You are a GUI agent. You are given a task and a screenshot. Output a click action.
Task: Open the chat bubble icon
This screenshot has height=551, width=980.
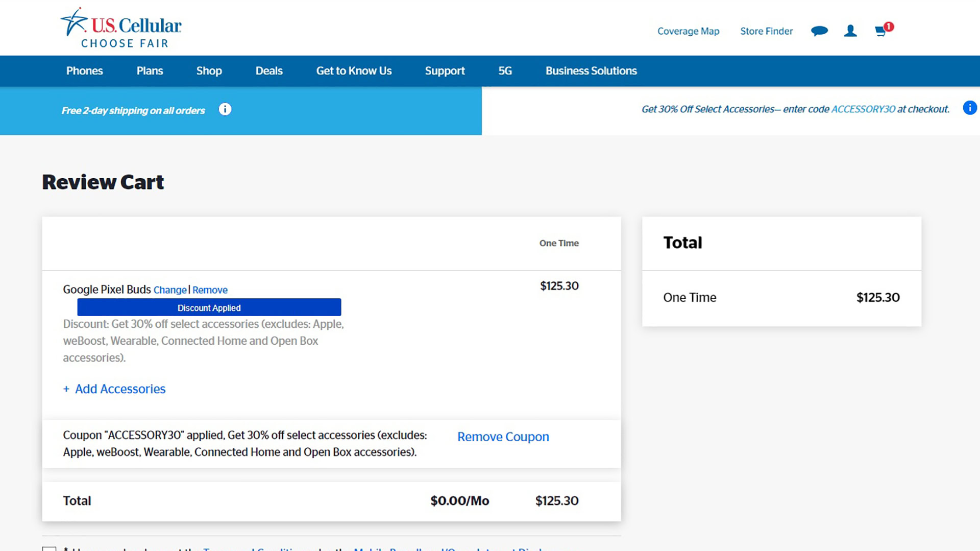(819, 31)
